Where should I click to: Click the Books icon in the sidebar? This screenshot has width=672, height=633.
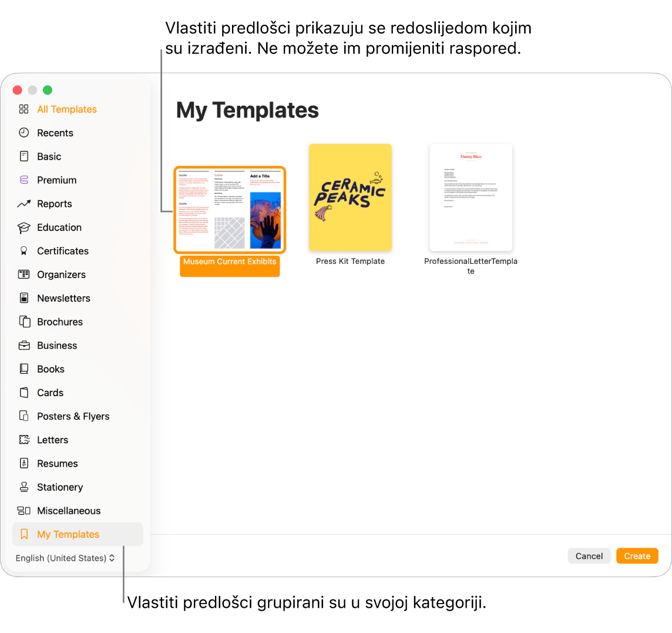tap(23, 369)
